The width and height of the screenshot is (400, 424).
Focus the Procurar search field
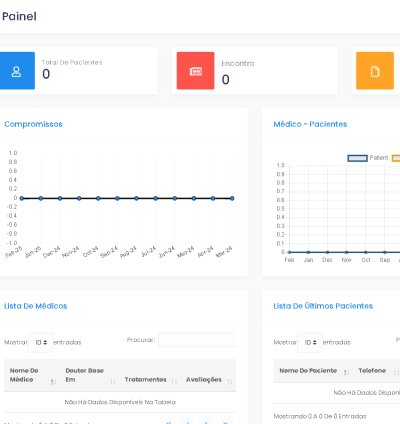click(x=197, y=340)
